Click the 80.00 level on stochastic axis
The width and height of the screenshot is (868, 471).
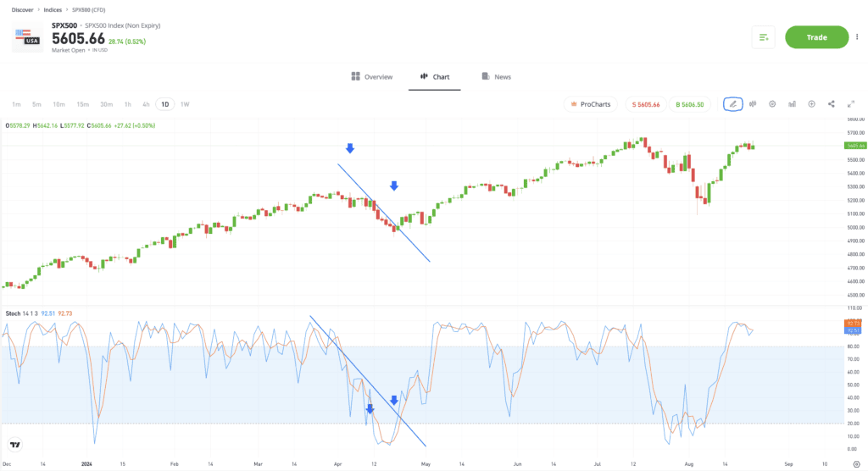(x=854, y=346)
